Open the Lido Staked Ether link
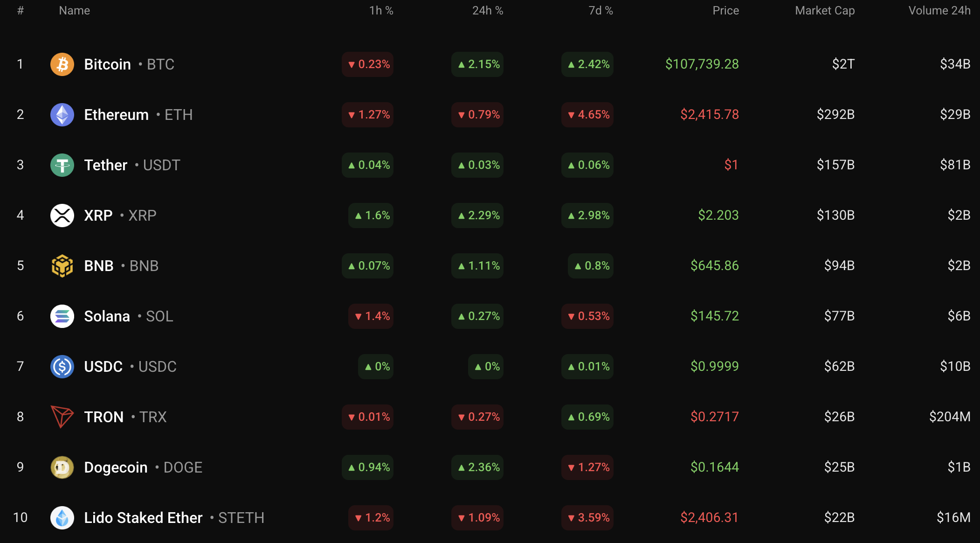The height and width of the screenshot is (543, 980). [x=143, y=518]
